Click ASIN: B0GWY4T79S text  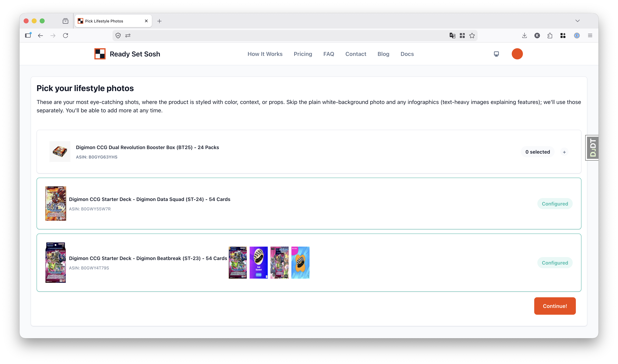89,268
